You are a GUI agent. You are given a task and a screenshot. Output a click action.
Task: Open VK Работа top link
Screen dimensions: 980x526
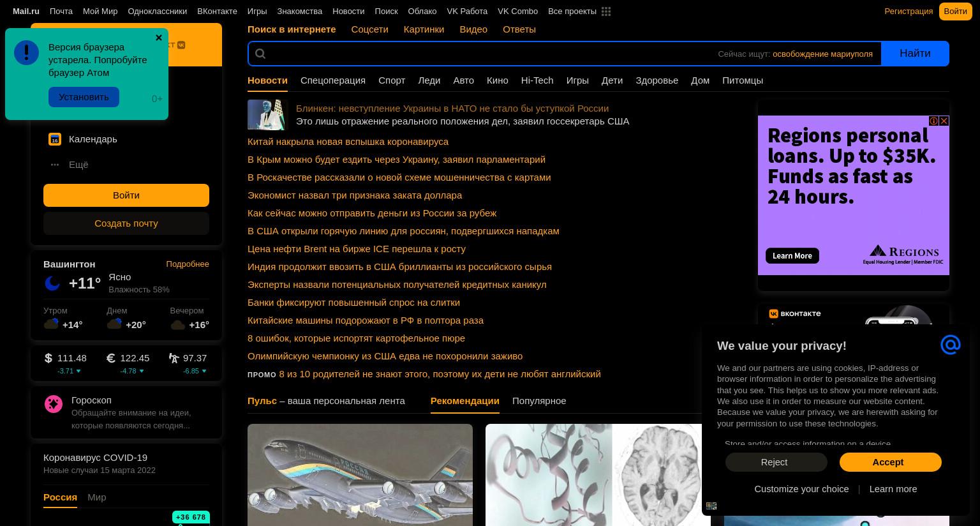point(467,11)
